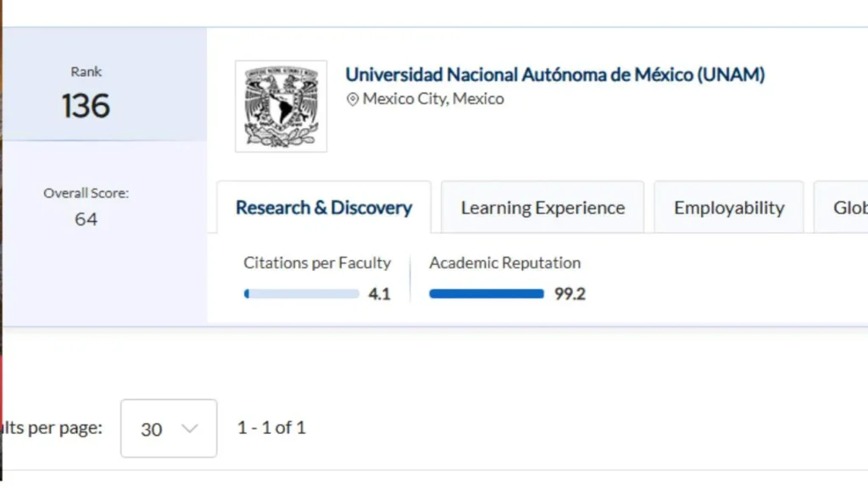Click the location pin icon beside Mexico City
The width and height of the screenshot is (868, 488).
click(x=352, y=100)
